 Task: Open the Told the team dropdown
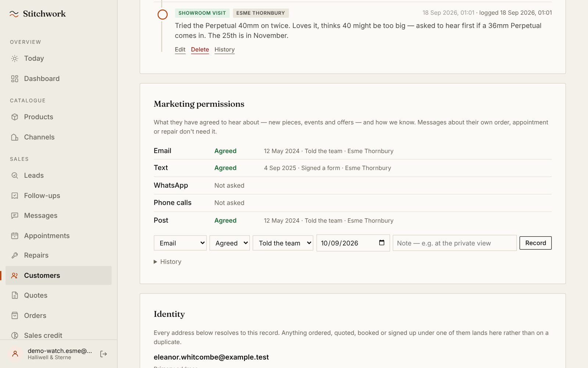(283, 243)
